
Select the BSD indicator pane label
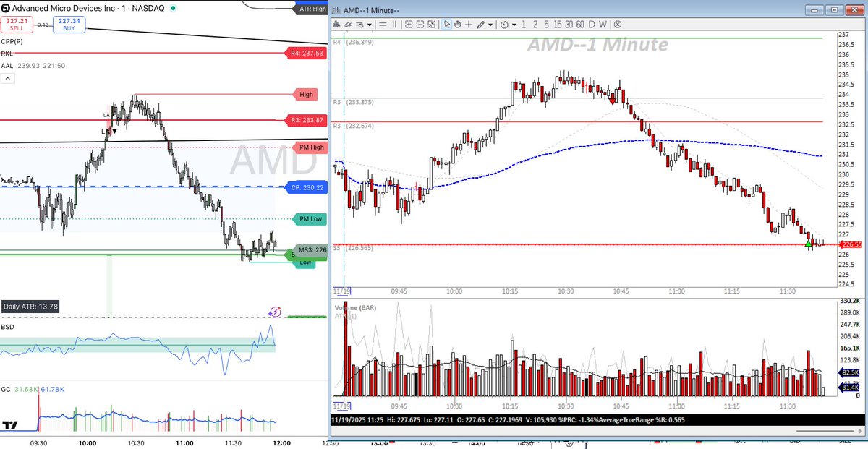click(x=8, y=327)
